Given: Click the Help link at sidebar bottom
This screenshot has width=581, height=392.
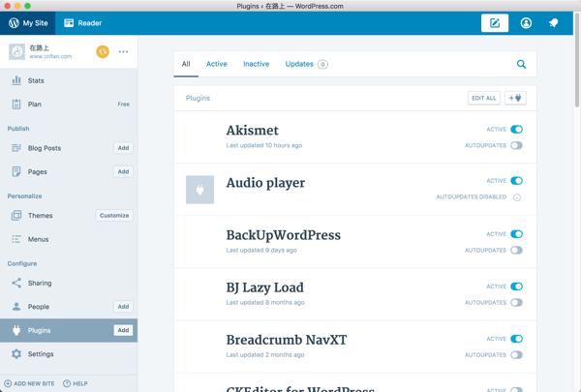Looking at the screenshot, I should click(76, 383).
